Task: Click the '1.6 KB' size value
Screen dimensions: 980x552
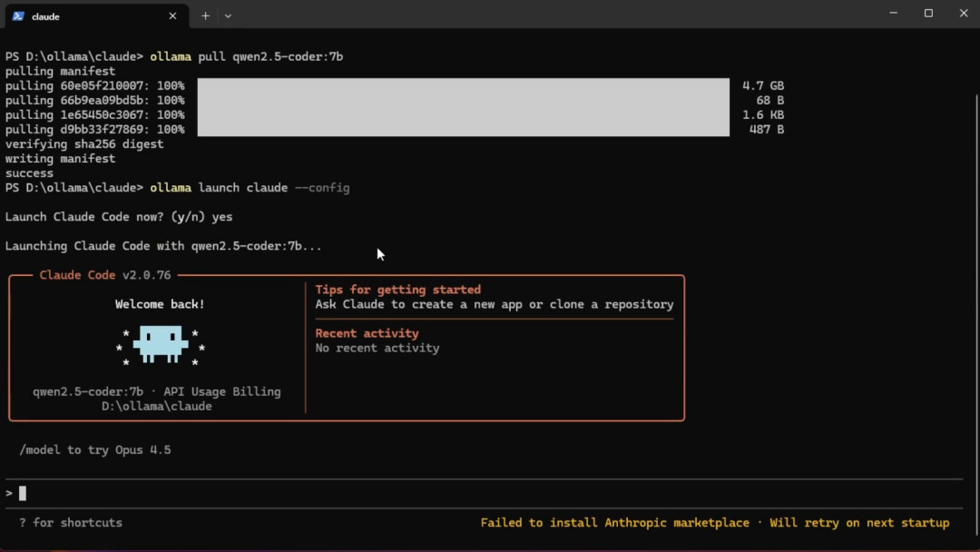Action: click(762, 115)
